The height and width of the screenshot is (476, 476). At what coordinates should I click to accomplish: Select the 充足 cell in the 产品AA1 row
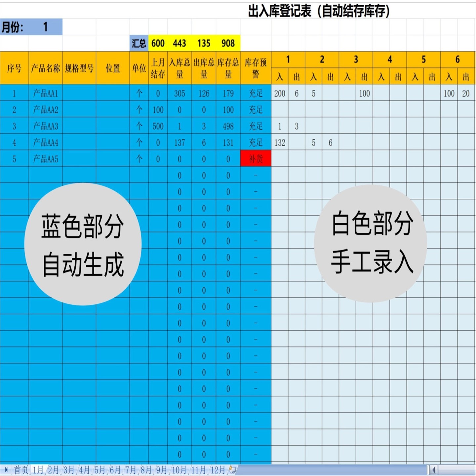256,93
